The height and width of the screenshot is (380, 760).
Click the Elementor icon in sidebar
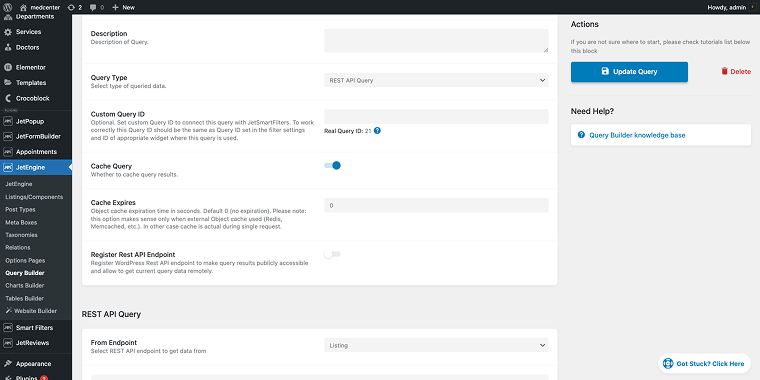tap(8, 67)
